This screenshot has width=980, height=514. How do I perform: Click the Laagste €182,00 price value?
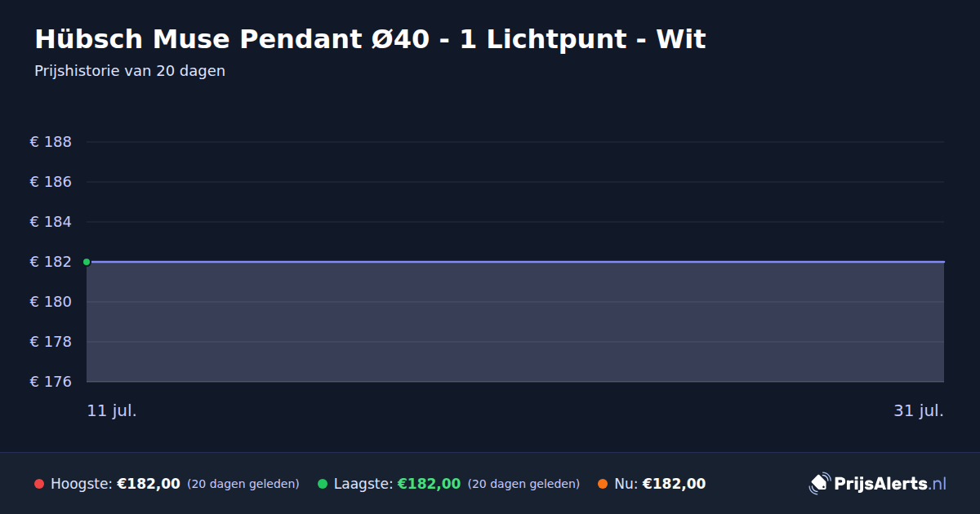(x=429, y=484)
